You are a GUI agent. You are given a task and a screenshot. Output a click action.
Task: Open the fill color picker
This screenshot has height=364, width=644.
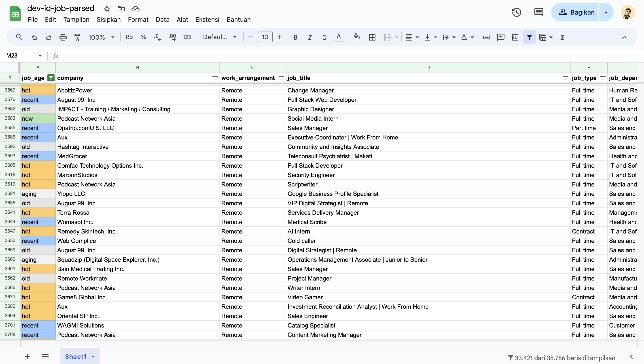[x=357, y=37]
